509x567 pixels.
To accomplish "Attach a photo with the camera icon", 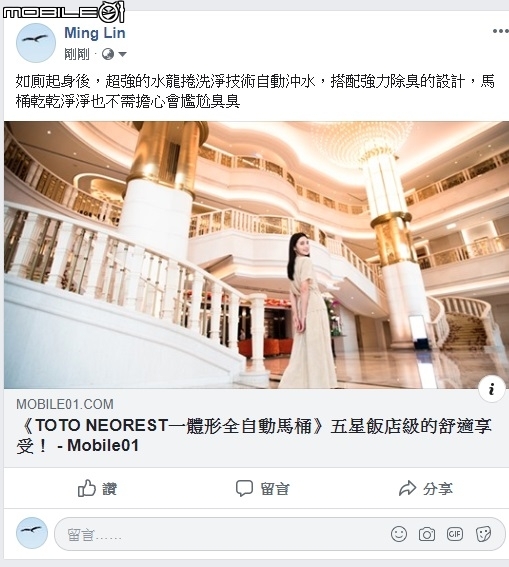I will coord(427,534).
